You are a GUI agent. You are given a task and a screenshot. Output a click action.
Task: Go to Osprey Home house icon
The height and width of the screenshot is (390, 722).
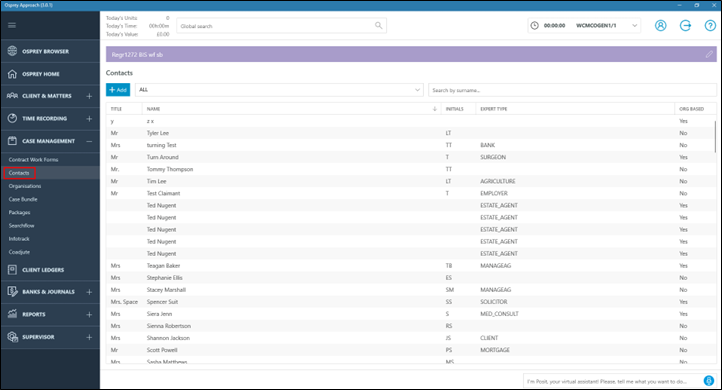[x=12, y=74]
